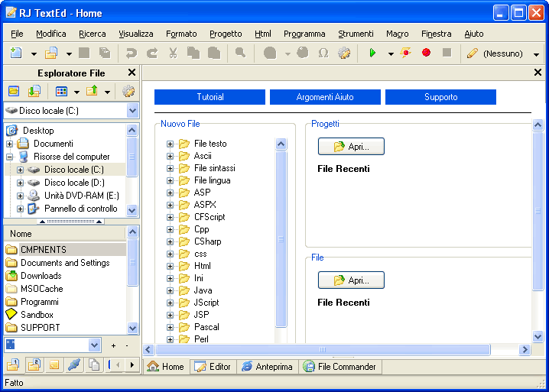
Task: Open the Modifica menu
Action: 51,34
